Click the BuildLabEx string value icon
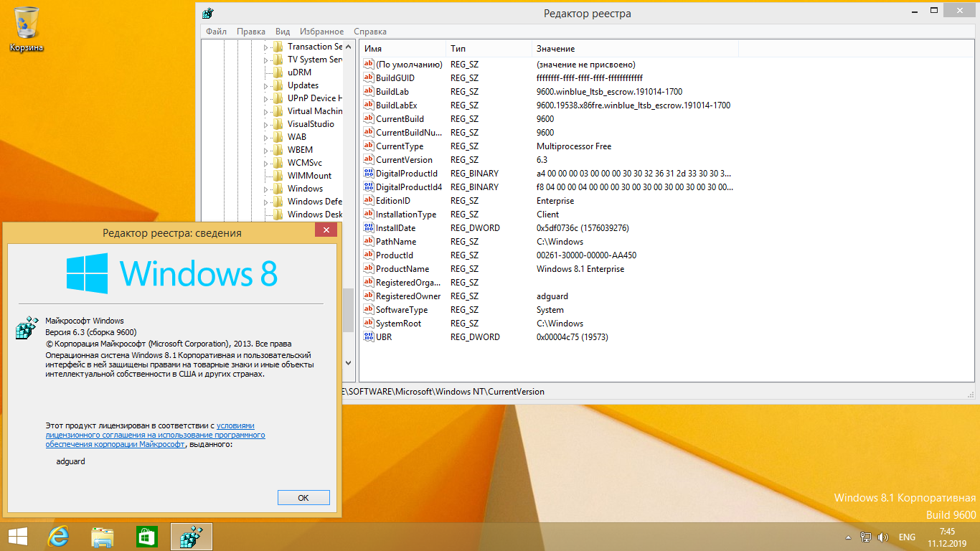The width and height of the screenshot is (980, 551). [369, 105]
